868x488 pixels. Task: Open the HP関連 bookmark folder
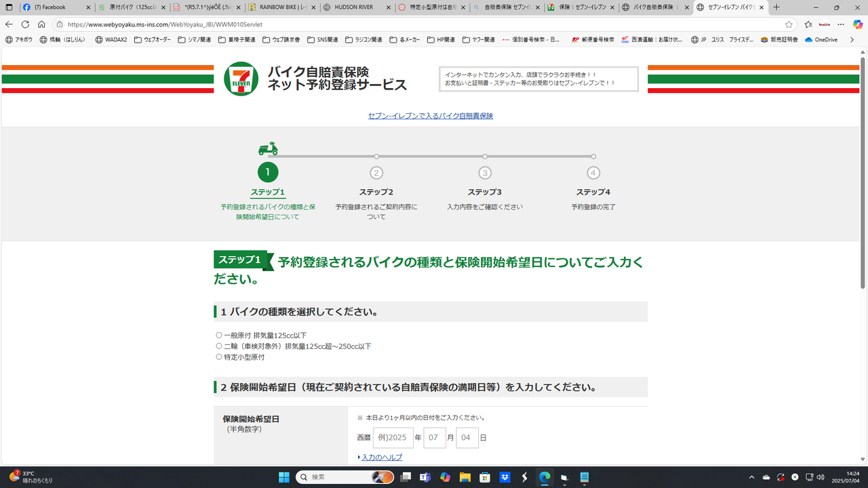[x=441, y=40]
